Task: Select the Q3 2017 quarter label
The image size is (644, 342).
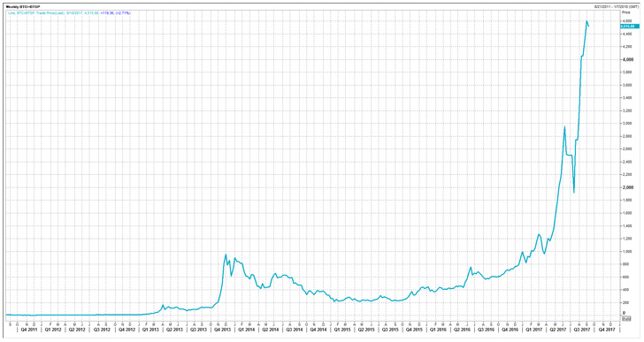Action: [582, 330]
